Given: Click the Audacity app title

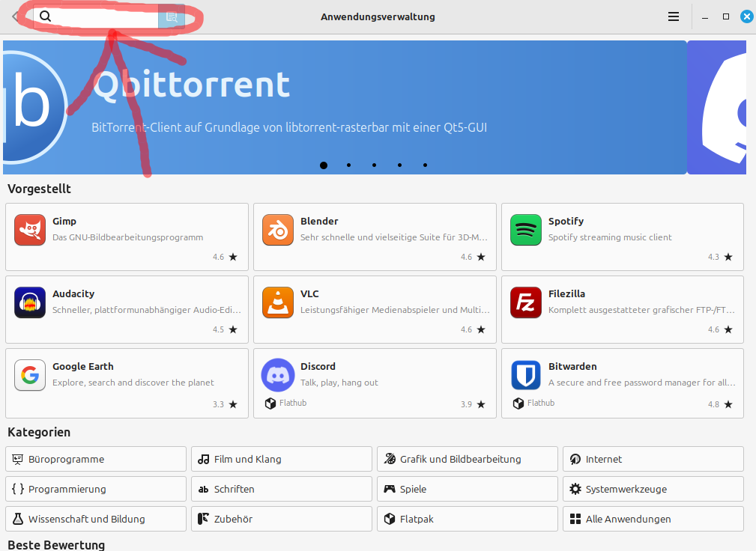Looking at the screenshot, I should (73, 293).
